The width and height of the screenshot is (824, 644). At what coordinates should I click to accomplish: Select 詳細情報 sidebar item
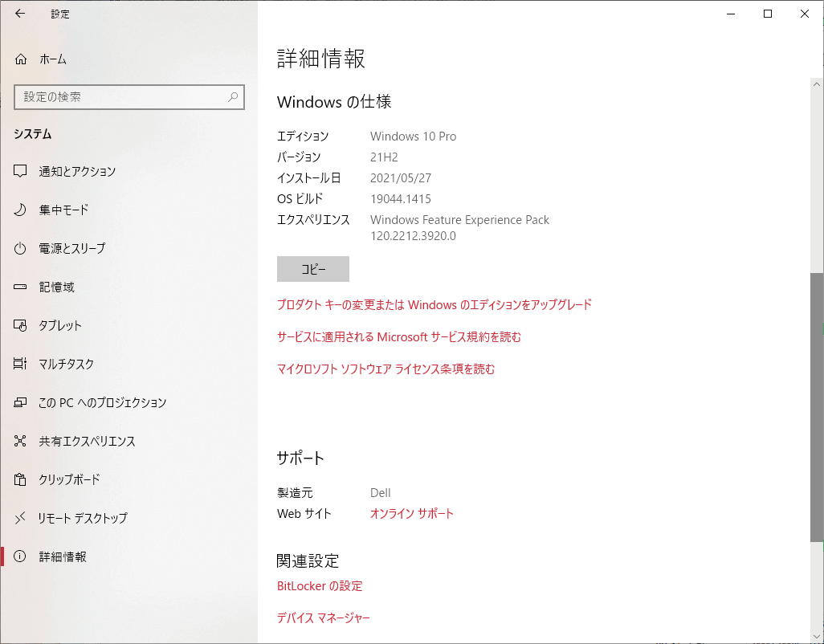(128, 556)
